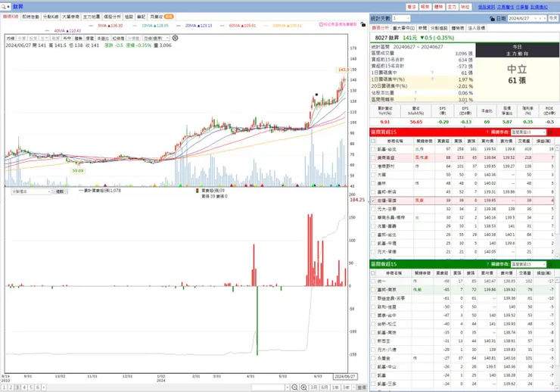Check the box for 美商高盛 row
Screen dimensions: 560x392
373,157
